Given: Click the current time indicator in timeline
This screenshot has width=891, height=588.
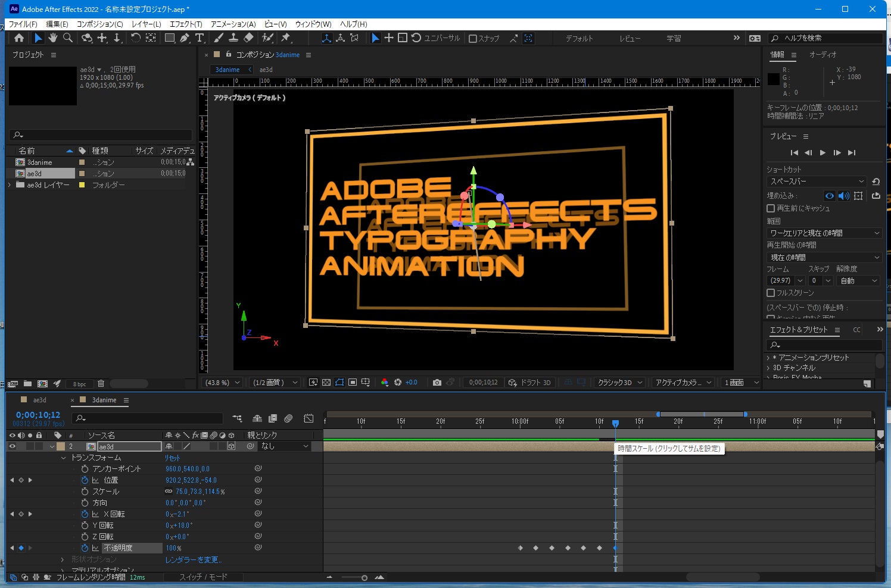Looking at the screenshot, I should (615, 423).
